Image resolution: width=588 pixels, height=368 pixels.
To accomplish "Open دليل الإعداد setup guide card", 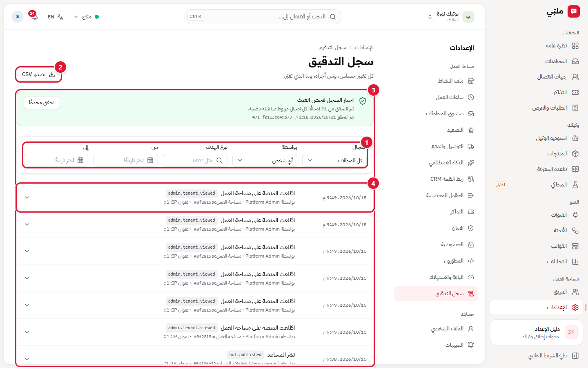I will 537,332.
